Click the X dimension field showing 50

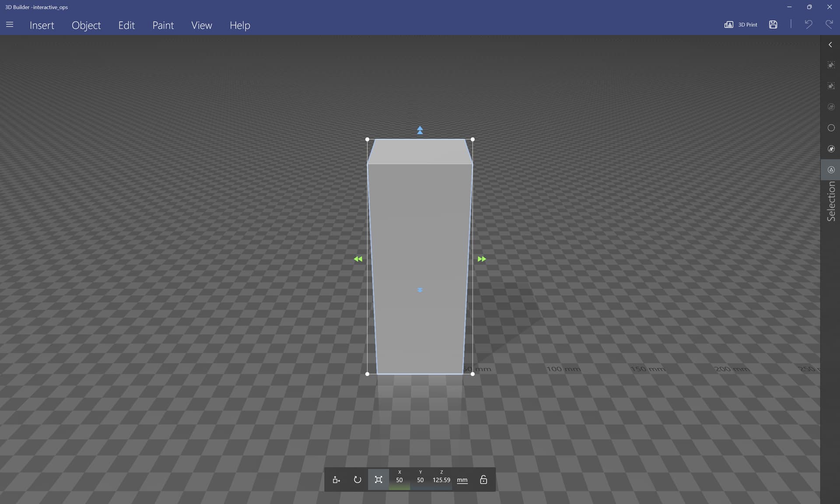coord(399,480)
